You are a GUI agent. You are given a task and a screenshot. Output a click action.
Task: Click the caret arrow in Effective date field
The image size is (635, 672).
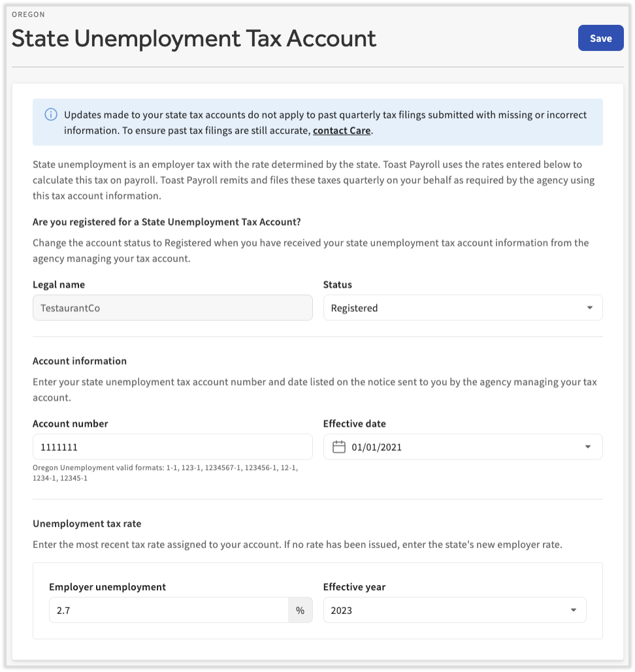(x=588, y=447)
